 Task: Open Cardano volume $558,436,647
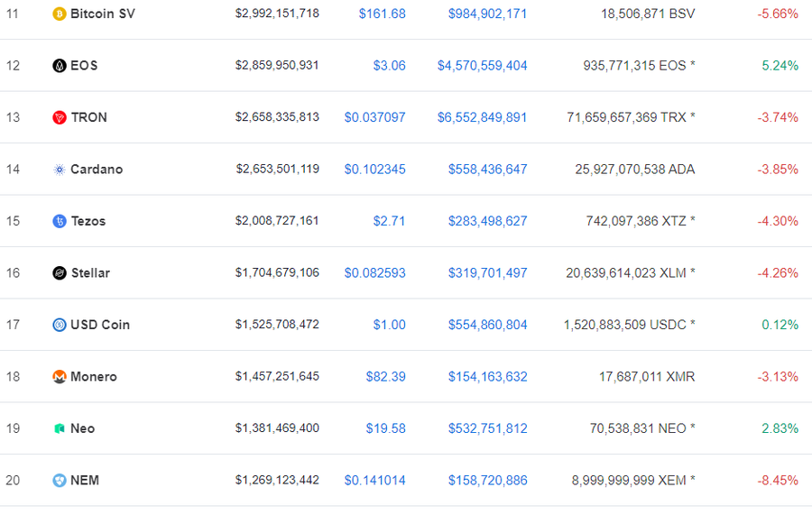(488, 170)
